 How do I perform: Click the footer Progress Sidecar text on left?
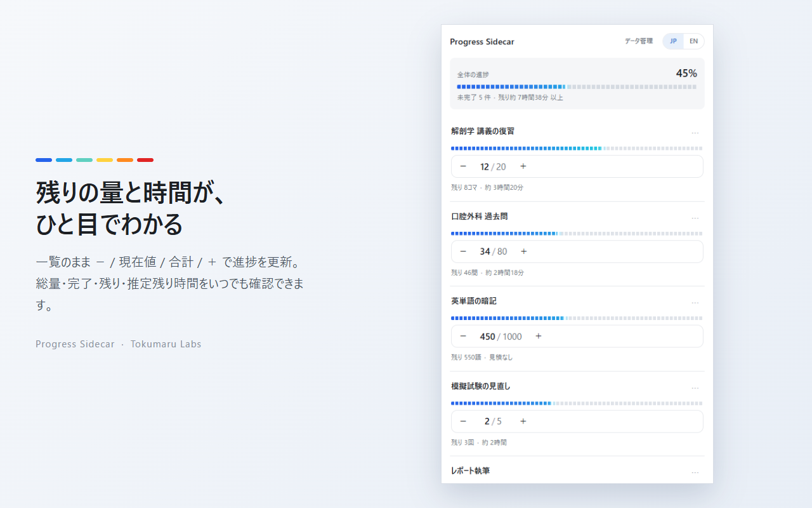75,344
